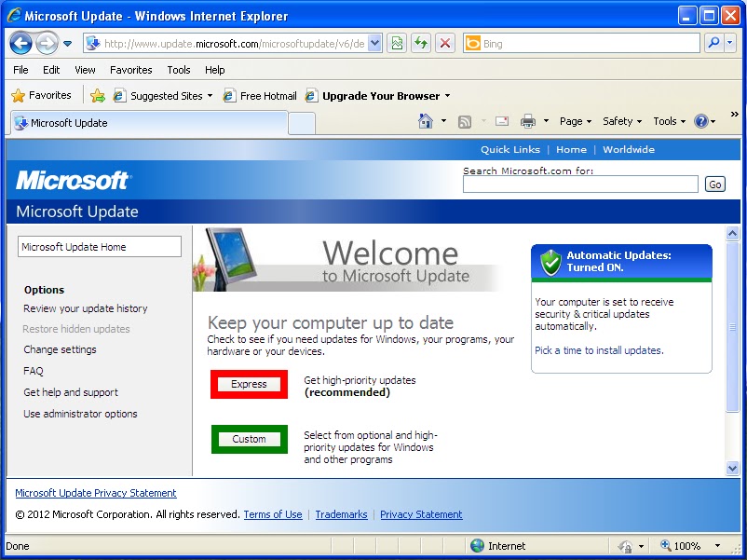The image size is (747, 560).
Task: Open Review your update history
Action: (x=86, y=308)
